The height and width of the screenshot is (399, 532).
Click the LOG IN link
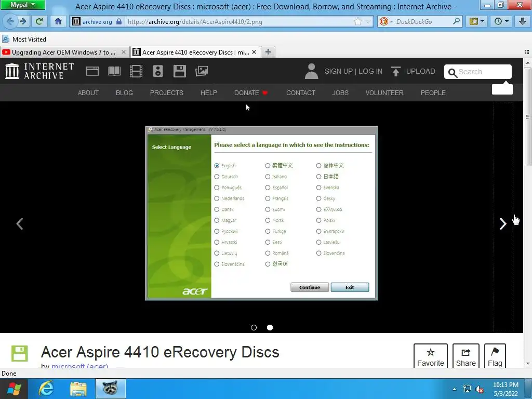370,71
